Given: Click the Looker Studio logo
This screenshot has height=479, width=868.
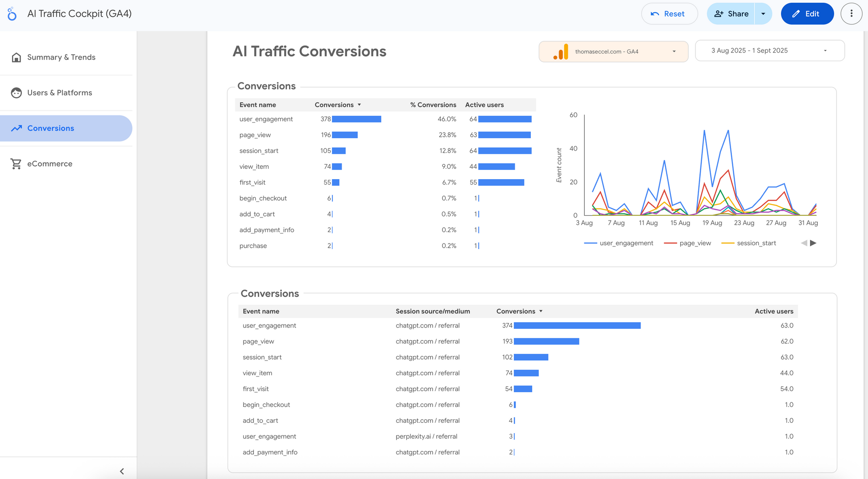Looking at the screenshot, I should (12, 13).
